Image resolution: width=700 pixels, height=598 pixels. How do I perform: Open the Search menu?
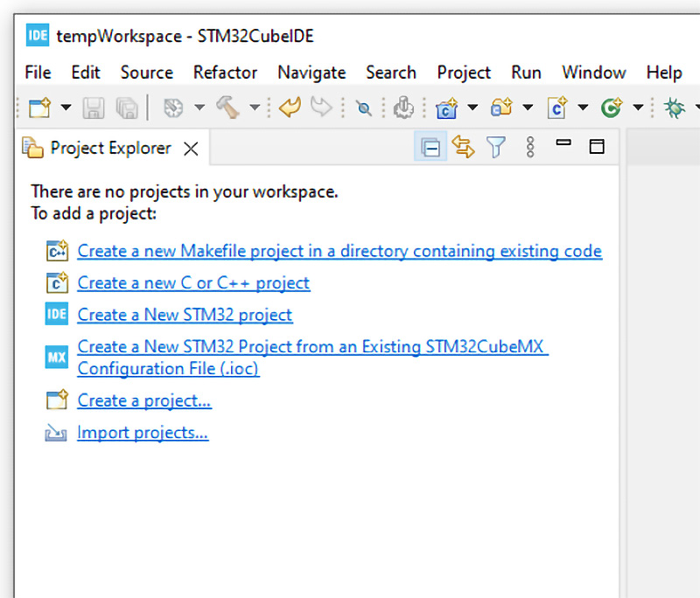tap(391, 73)
